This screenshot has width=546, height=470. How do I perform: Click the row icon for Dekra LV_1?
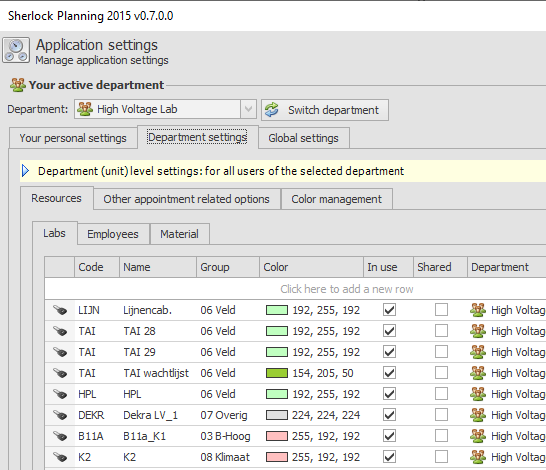click(60, 415)
